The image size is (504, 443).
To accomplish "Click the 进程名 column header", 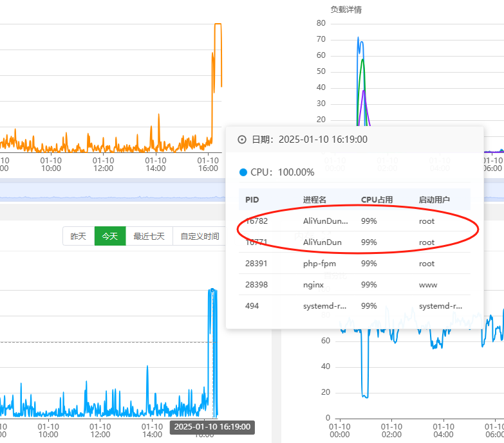I will 315,200.
